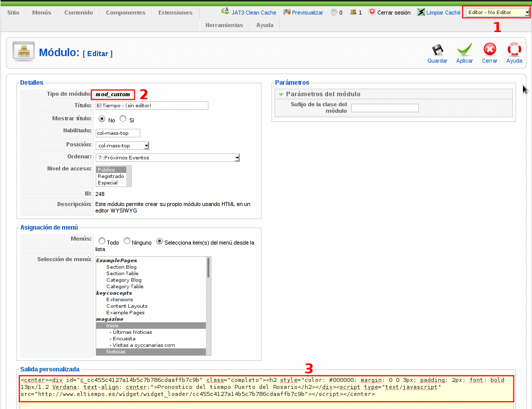Click the messages count icon
532x409 pixels.
click(x=334, y=12)
